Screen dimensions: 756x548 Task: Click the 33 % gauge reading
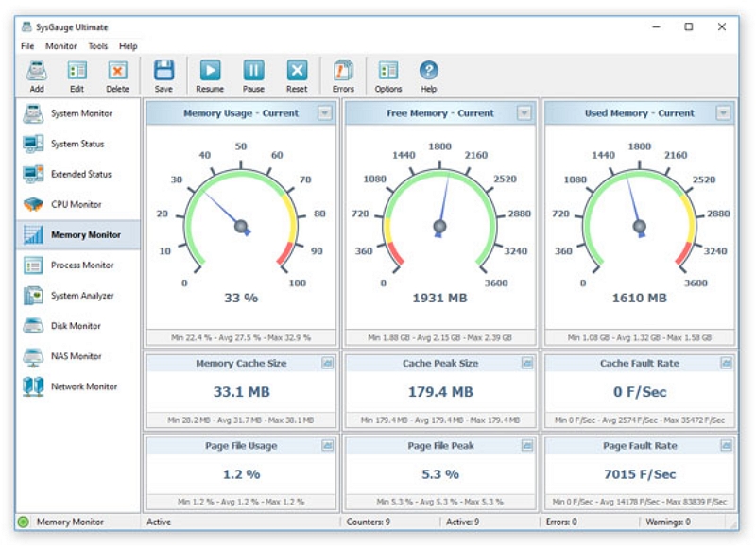(x=241, y=298)
